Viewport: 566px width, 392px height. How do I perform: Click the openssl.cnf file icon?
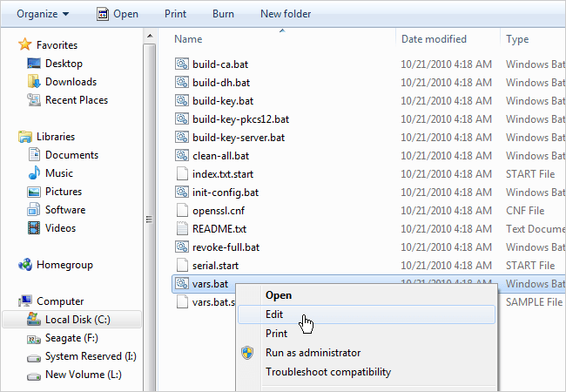point(182,211)
